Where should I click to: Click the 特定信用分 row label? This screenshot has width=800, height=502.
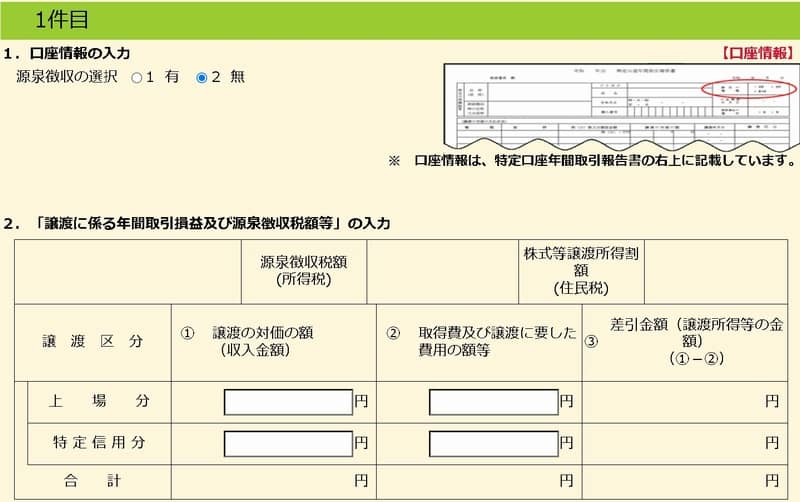99,443
